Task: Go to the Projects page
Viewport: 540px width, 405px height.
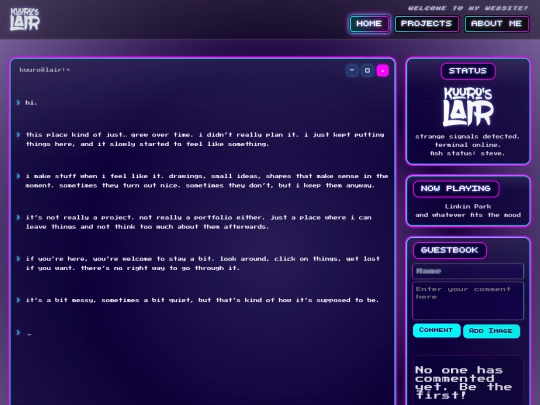Action: point(426,24)
